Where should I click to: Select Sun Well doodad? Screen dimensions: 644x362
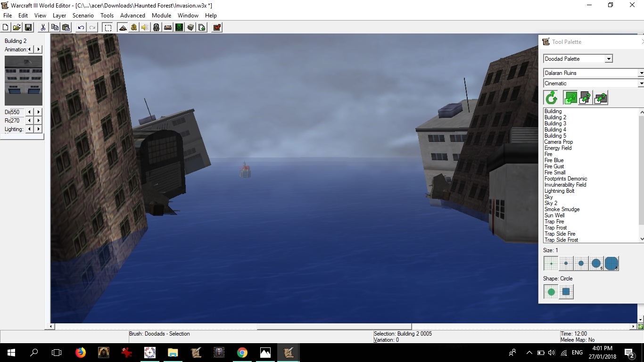[x=554, y=215]
